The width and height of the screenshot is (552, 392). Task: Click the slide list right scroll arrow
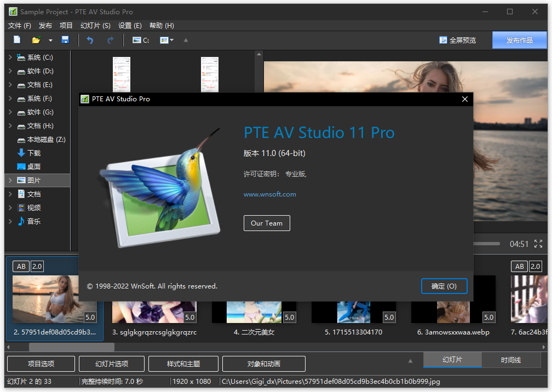(x=544, y=347)
